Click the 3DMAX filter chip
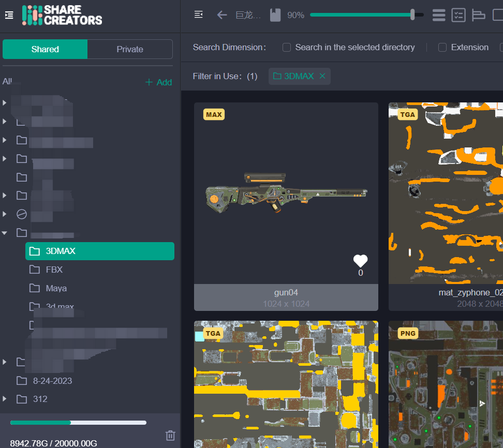503x448 pixels. 299,76
